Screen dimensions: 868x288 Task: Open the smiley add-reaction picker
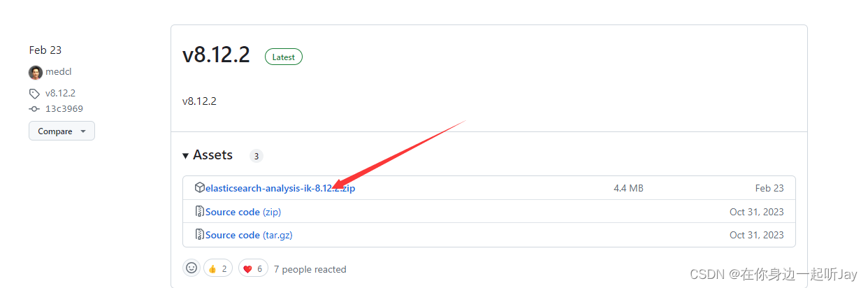[191, 268]
